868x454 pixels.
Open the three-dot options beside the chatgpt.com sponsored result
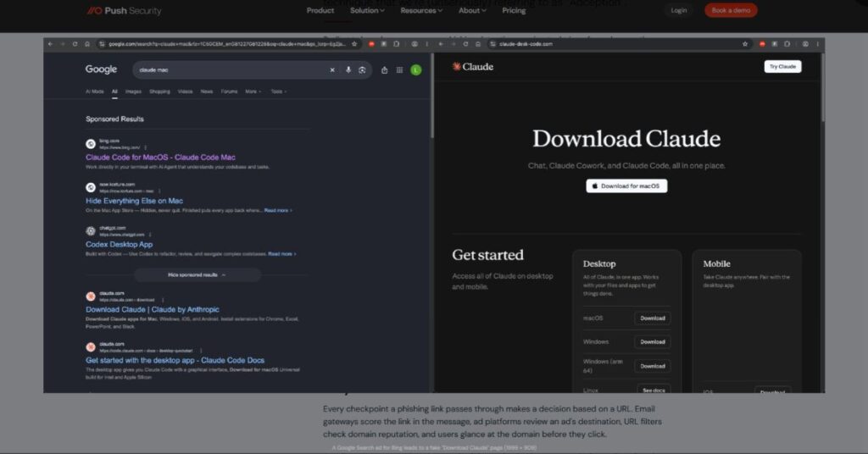[150, 235]
